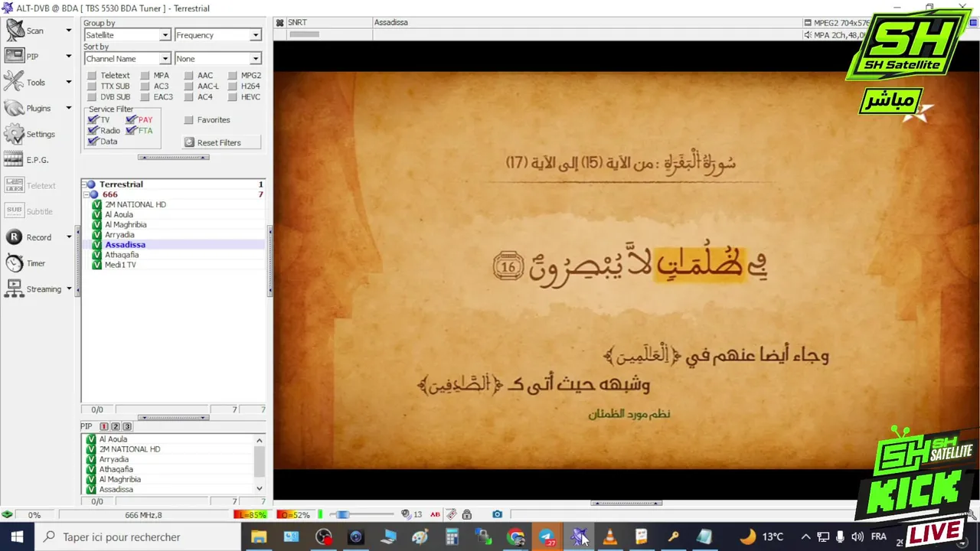This screenshot has height=551, width=980.
Task: Open the Plugins icon in the sidebar
Action: pyautogui.click(x=15, y=108)
